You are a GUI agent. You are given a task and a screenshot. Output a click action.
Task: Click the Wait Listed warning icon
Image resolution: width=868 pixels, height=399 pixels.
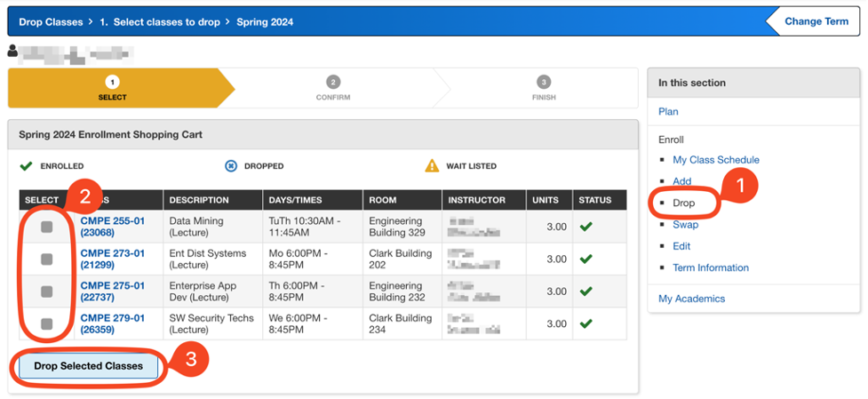point(432,165)
